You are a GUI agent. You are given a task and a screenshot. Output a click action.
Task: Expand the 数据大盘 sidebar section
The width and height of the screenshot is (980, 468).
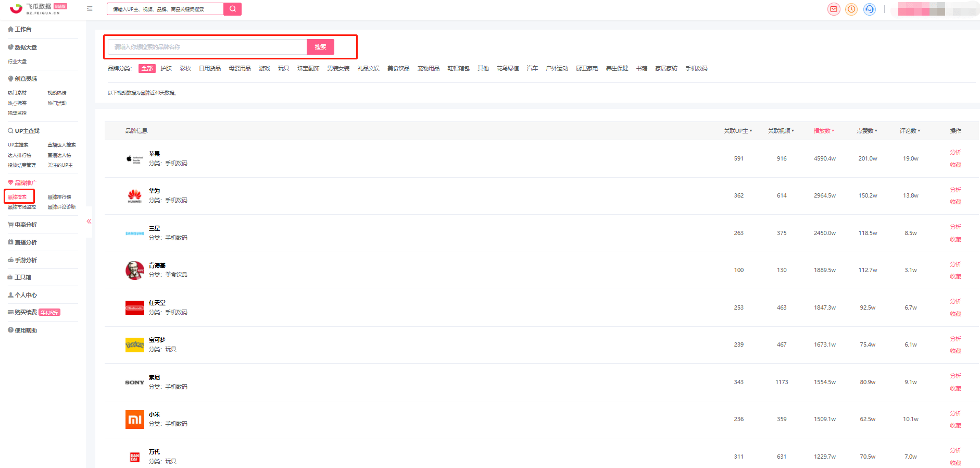[22, 47]
